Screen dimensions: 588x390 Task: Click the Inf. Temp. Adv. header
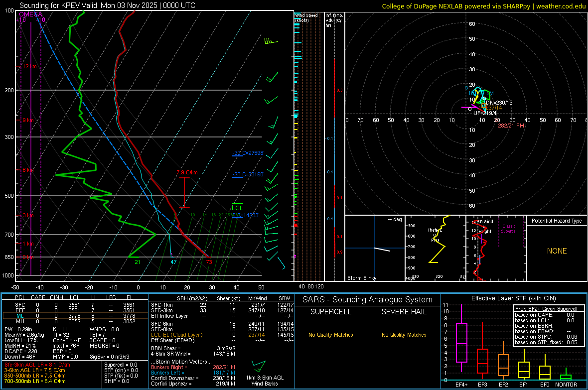334,20
